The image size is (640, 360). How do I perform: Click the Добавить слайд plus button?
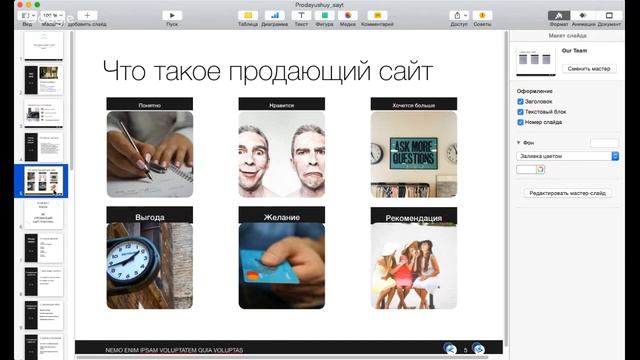pyautogui.click(x=87, y=16)
